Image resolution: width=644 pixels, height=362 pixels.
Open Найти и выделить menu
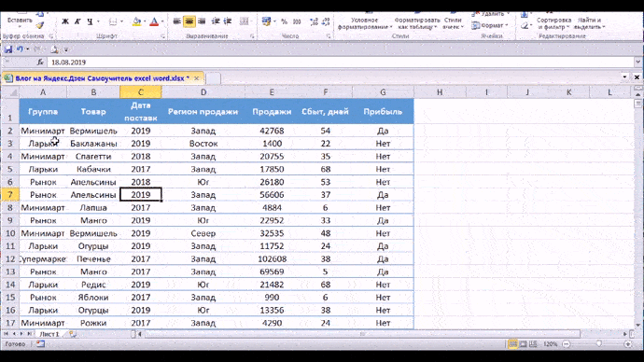pos(589,23)
